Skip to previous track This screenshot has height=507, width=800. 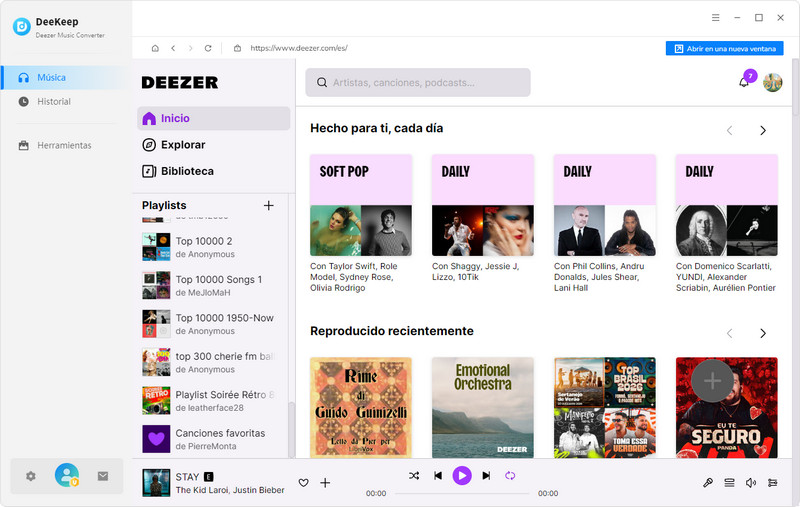(438, 476)
